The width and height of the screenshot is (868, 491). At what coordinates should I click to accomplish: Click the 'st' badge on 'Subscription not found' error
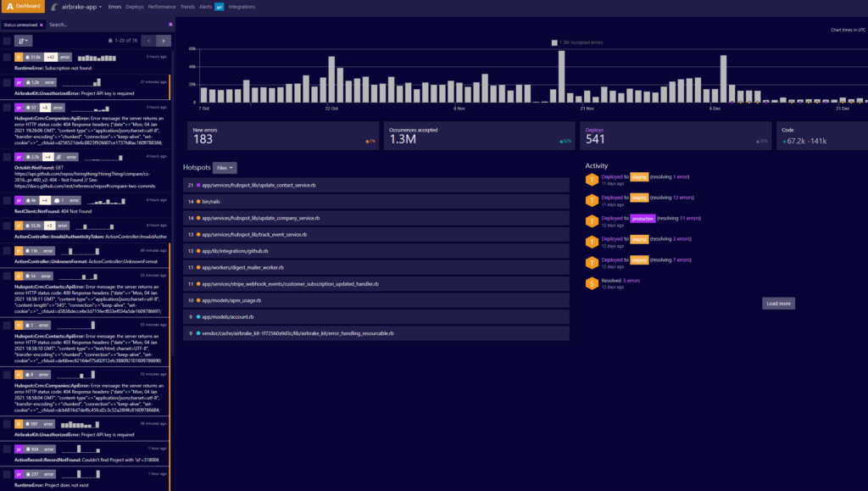19,57
